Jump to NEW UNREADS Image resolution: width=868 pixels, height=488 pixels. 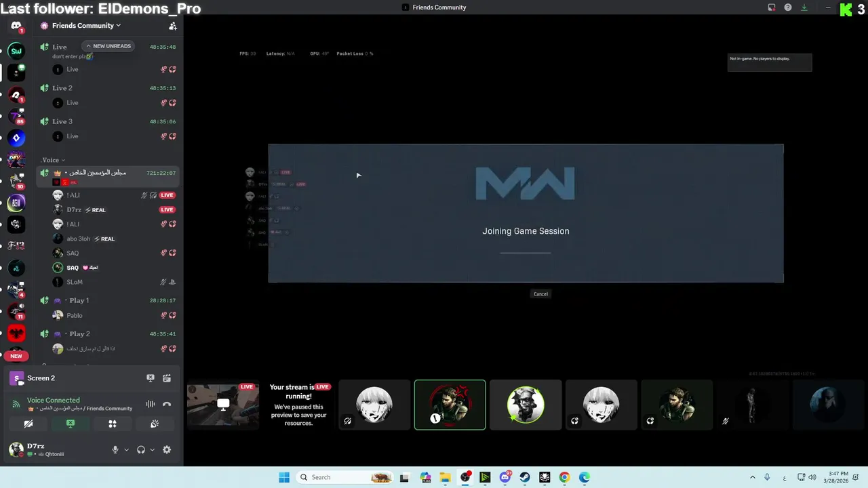108,46
